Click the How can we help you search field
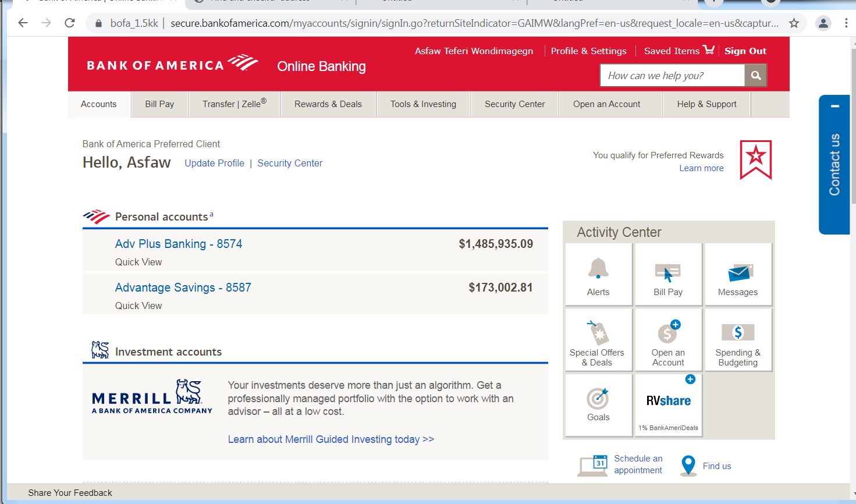 672,75
